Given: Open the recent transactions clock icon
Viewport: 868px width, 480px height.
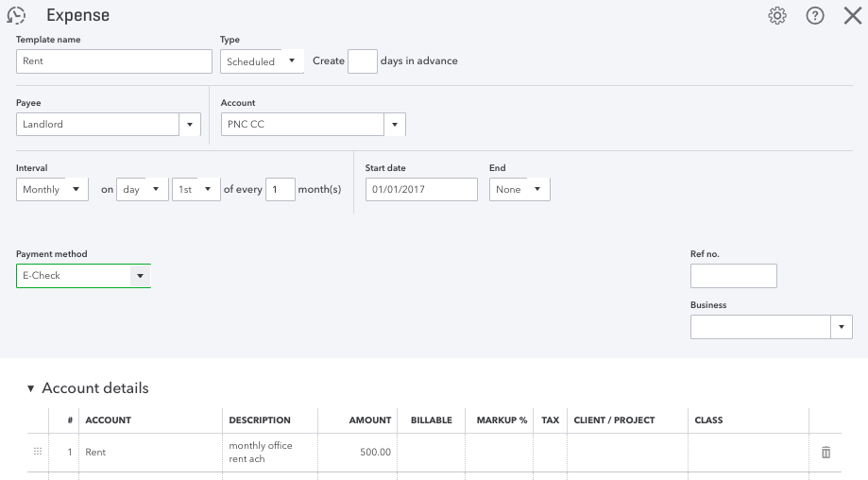Looking at the screenshot, I should [16, 15].
